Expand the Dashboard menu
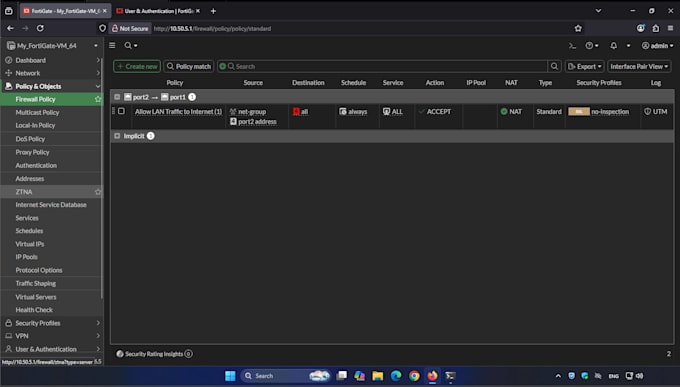Screen dimensions: 680x387 tap(52, 60)
